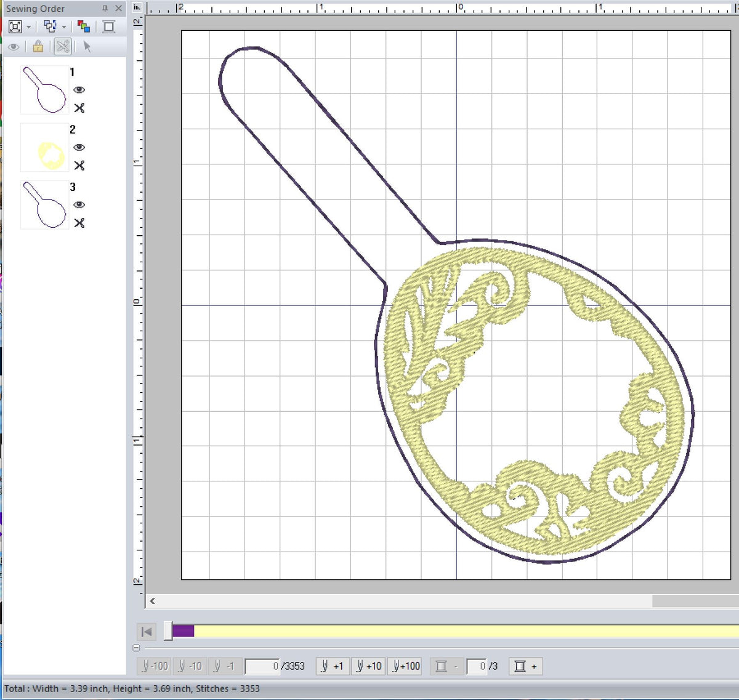Image resolution: width=739 pixels, height=700 pixels.
Task: Advance needle by +1 stitch
Action: (333, 666)
